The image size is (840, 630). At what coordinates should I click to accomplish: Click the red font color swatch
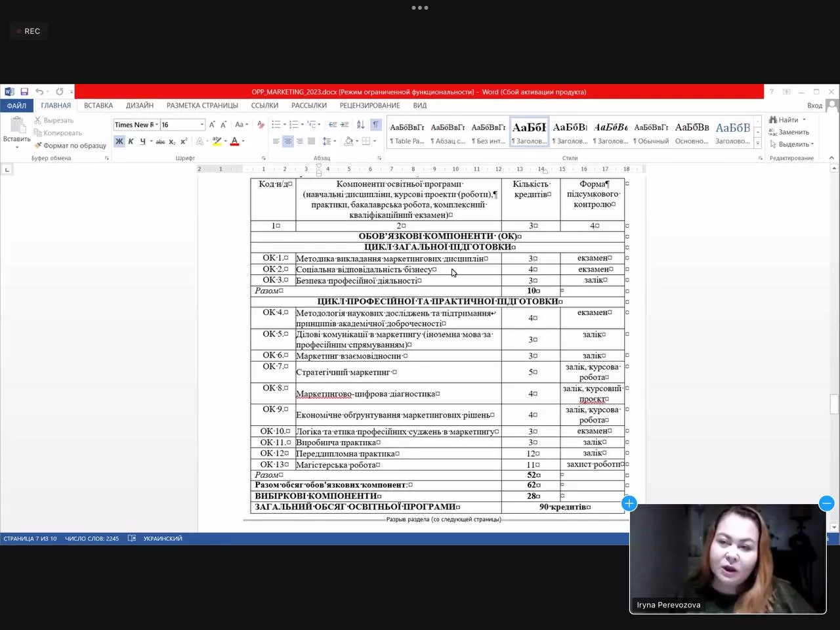click(234, 141)
